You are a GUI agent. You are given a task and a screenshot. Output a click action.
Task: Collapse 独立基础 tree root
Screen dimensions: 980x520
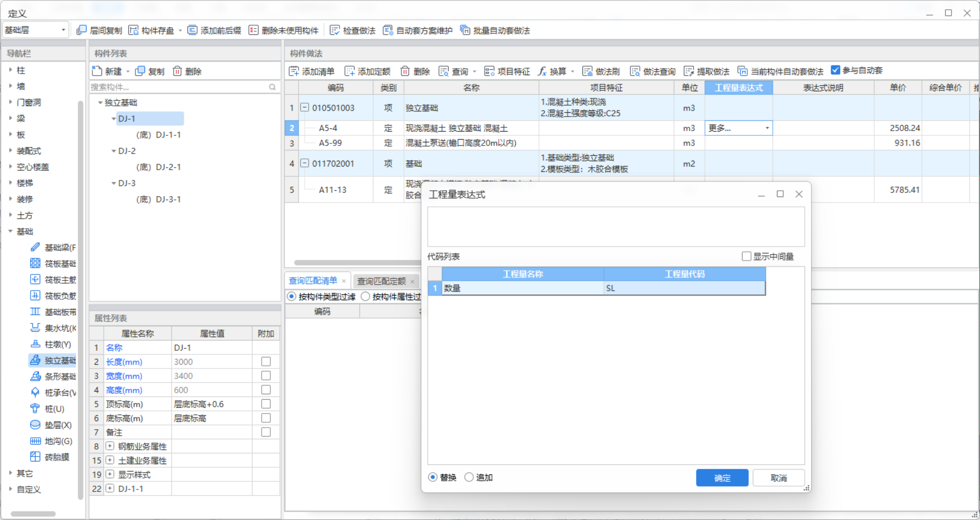(x=100, y=102)
